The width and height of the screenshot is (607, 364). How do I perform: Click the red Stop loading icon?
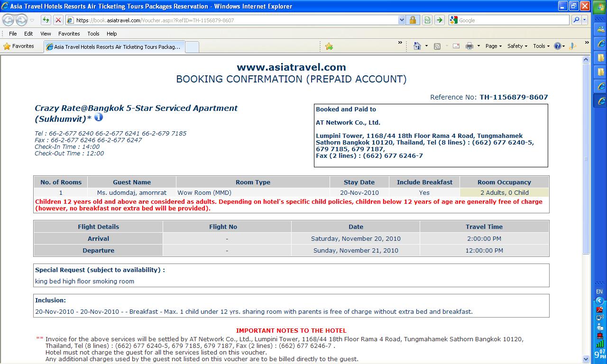click(x=58, y=20)
